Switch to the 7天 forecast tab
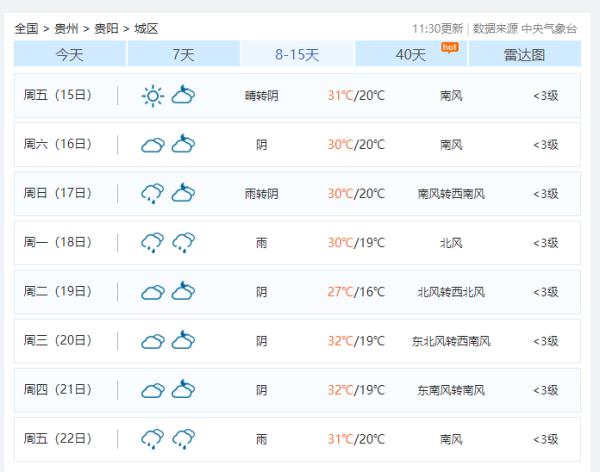 [x=183, y=54]
